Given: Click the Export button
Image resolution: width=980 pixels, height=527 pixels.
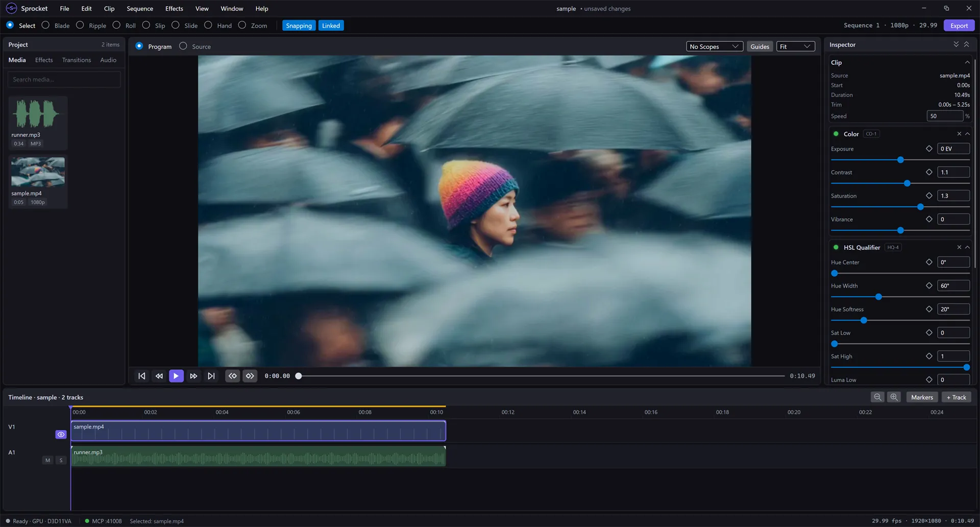Looking at the screenshot, I should (x=959, y=26).
